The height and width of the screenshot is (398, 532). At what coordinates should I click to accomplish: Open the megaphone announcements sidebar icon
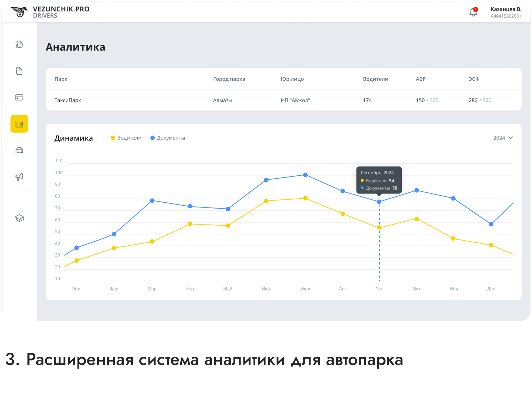[x=19, y=177]
